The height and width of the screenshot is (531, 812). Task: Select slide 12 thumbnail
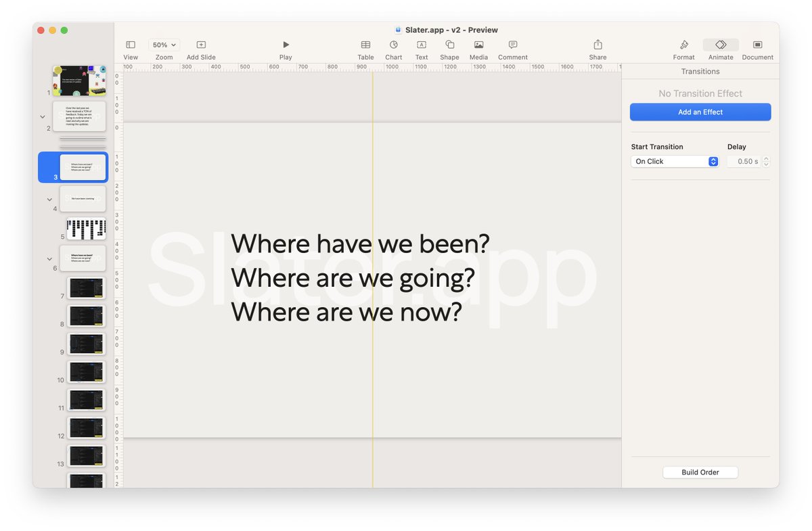(86, 428)
